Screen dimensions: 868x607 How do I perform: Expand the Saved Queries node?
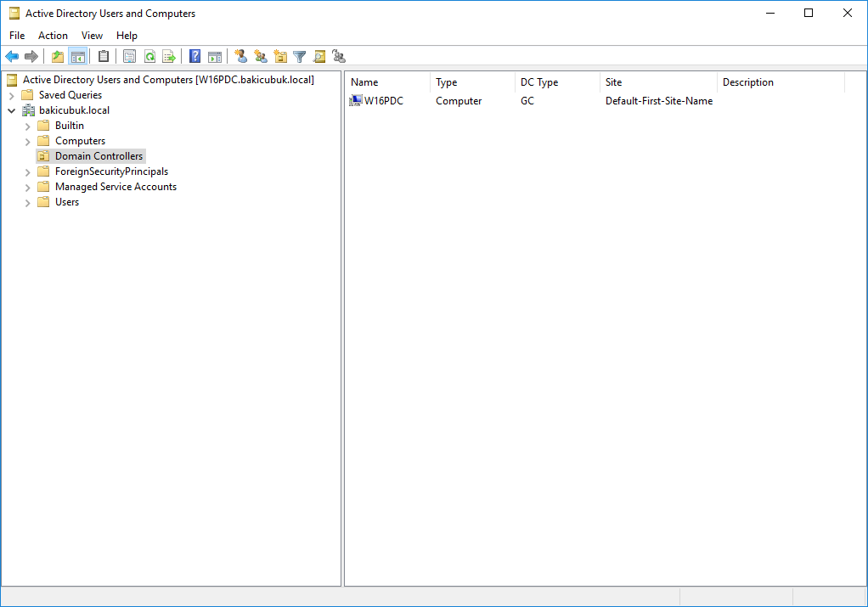12,95
